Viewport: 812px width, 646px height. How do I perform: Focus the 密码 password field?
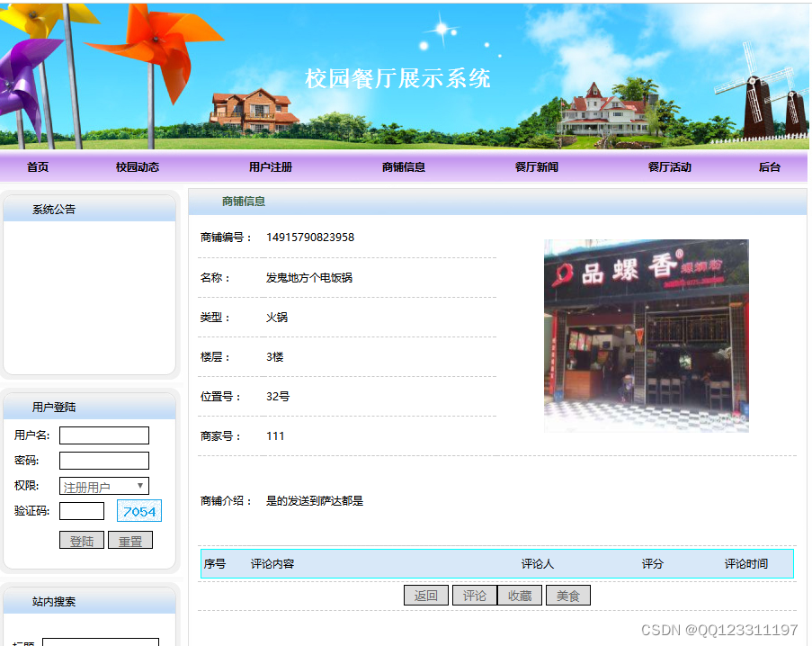104,461
